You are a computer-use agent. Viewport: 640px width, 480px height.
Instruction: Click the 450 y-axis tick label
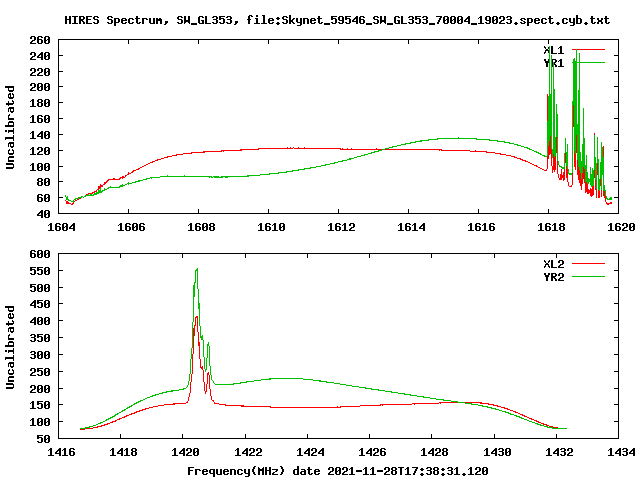[x=40, y=304]
